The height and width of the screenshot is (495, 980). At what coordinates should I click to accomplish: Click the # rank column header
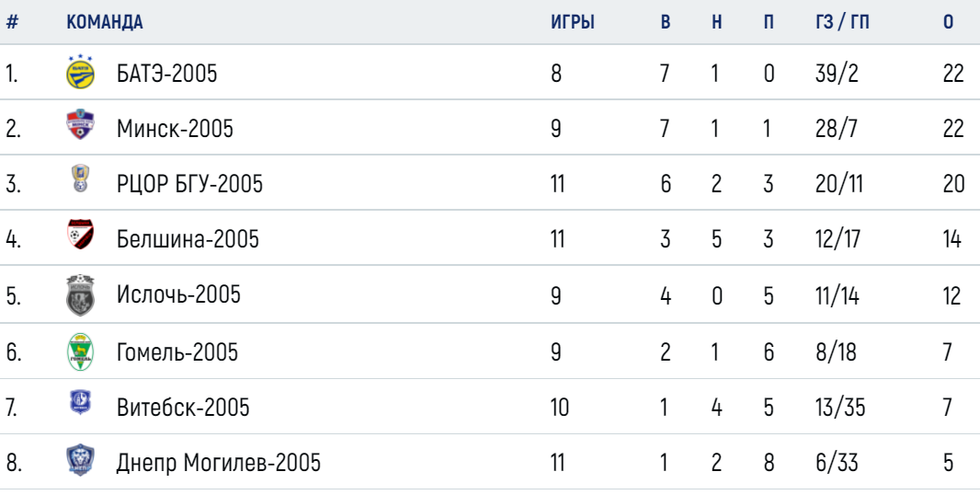[x=12, y=22]
